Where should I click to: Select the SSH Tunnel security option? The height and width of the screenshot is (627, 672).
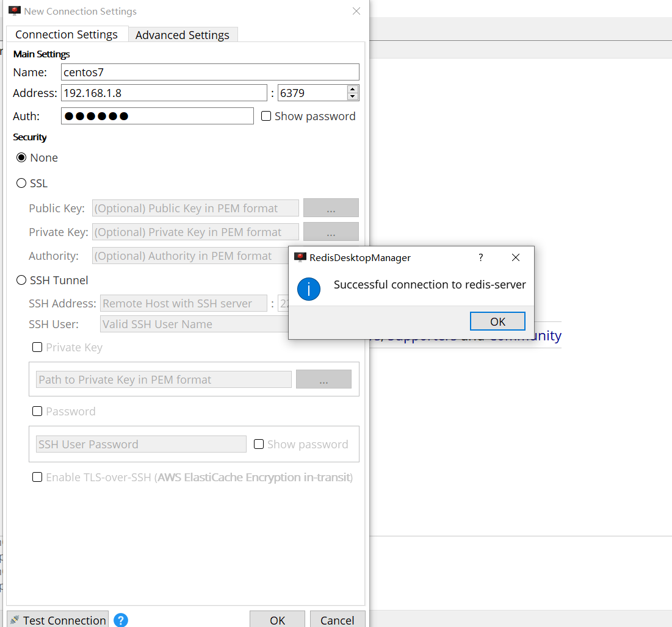(21, 280)
